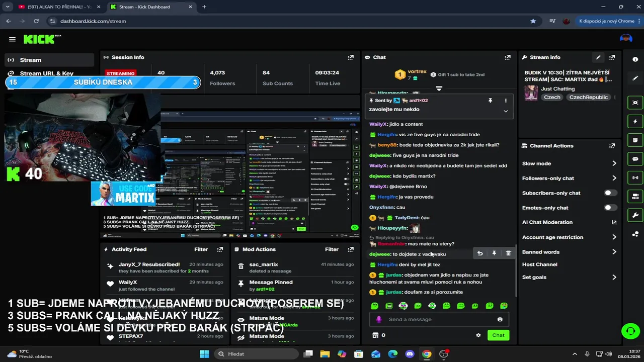Click the pencil icon in right sidebar
This screenshot has height=362, width=644.
point(635,78)
